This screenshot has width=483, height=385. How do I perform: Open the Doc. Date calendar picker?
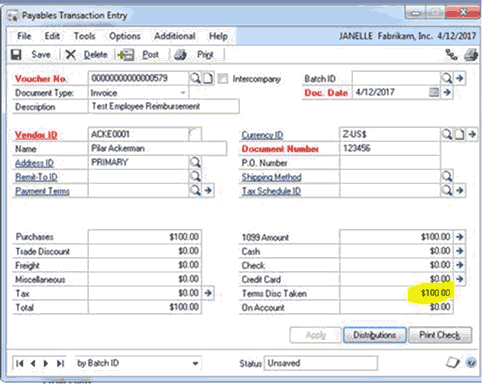[433, 92]
